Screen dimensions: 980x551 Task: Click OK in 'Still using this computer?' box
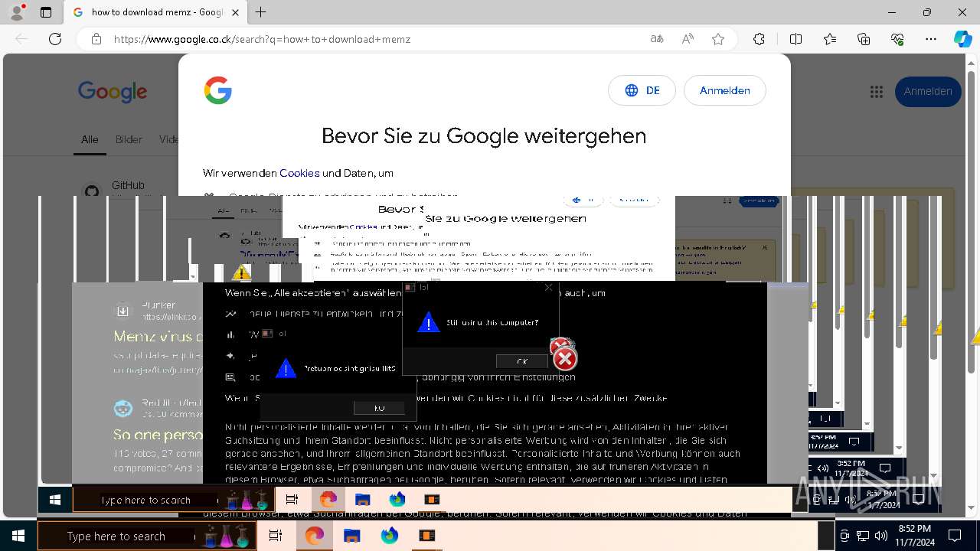click(522, 361)
